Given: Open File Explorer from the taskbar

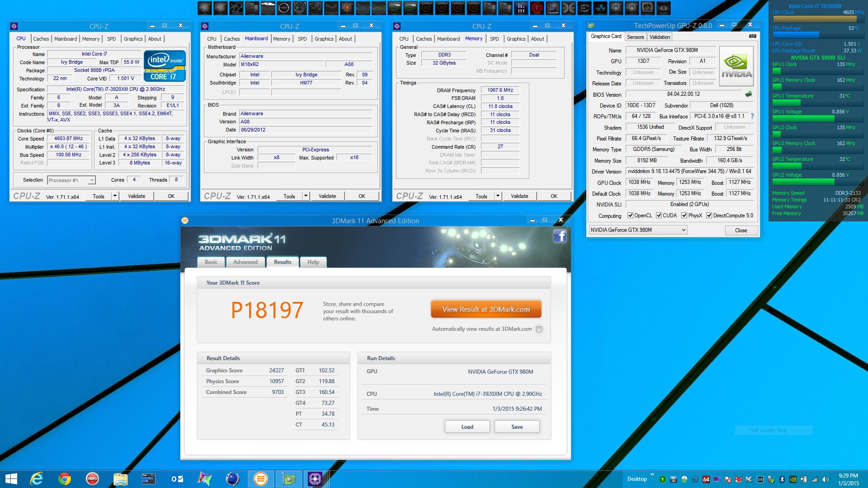Looking at the screenshot, I should [x=120, y=479].
